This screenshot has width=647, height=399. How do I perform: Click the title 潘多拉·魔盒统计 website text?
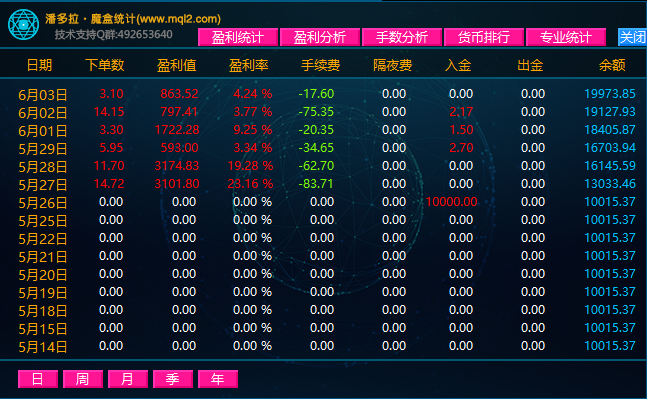(133, 19)
